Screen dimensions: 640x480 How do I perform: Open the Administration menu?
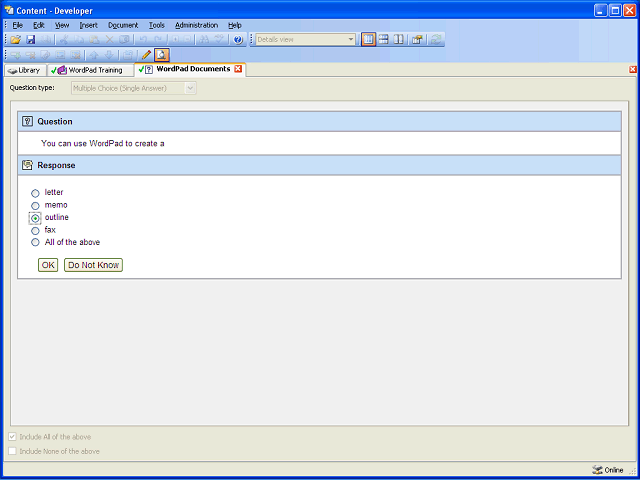click(x=196, y=25)
